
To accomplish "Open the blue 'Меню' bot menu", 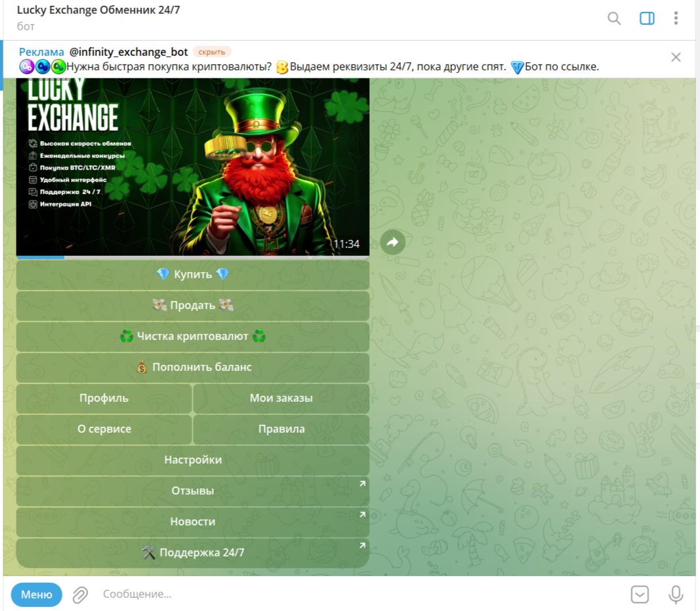I will [37, 595].
